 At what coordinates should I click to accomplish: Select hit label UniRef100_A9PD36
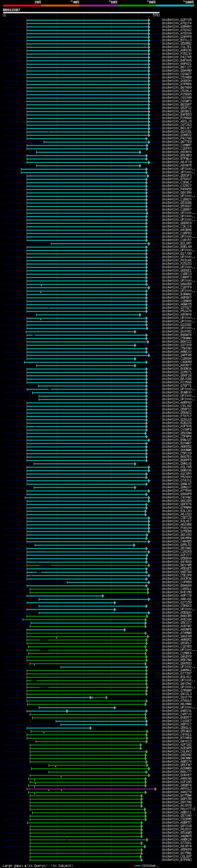tap(177, 50)
